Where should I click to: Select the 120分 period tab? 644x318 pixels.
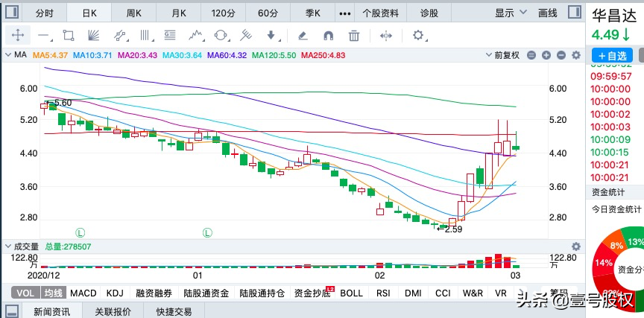pos(224,13)
